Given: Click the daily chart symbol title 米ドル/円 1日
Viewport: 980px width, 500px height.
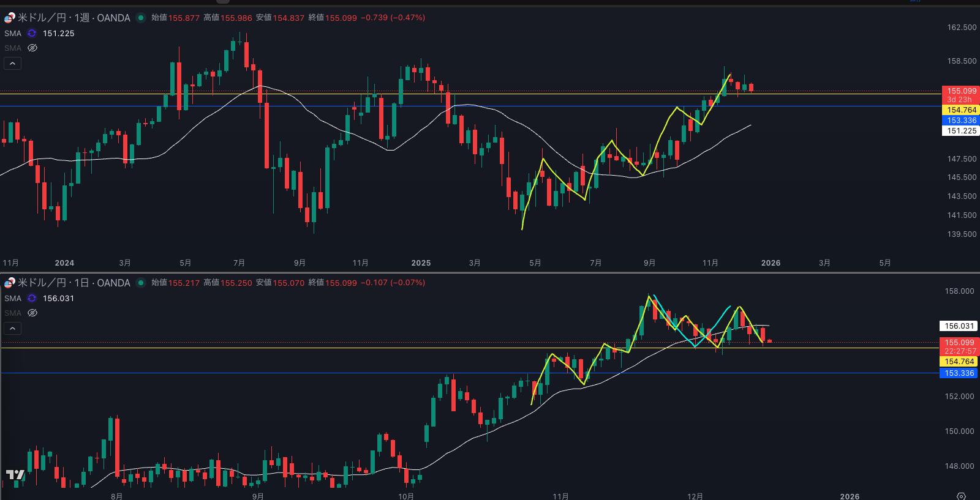Looking at the screenshot, I should 73,283.
